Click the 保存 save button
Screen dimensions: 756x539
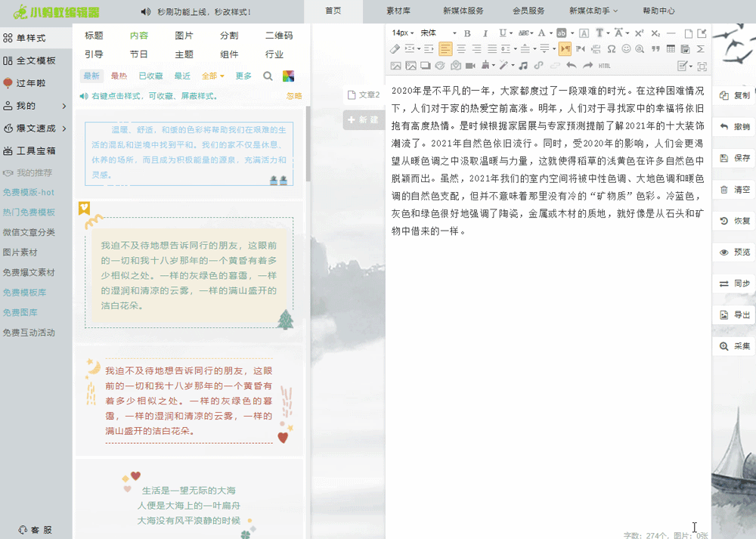pos(739,157)
